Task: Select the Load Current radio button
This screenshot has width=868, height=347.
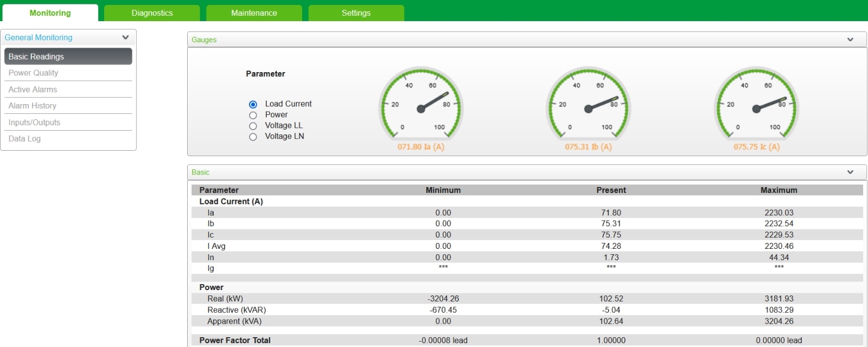Action: (253, 104)
